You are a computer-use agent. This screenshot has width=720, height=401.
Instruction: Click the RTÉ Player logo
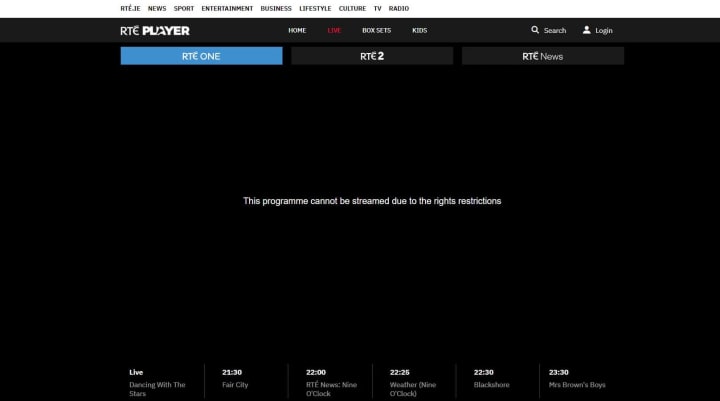[155, 30]
